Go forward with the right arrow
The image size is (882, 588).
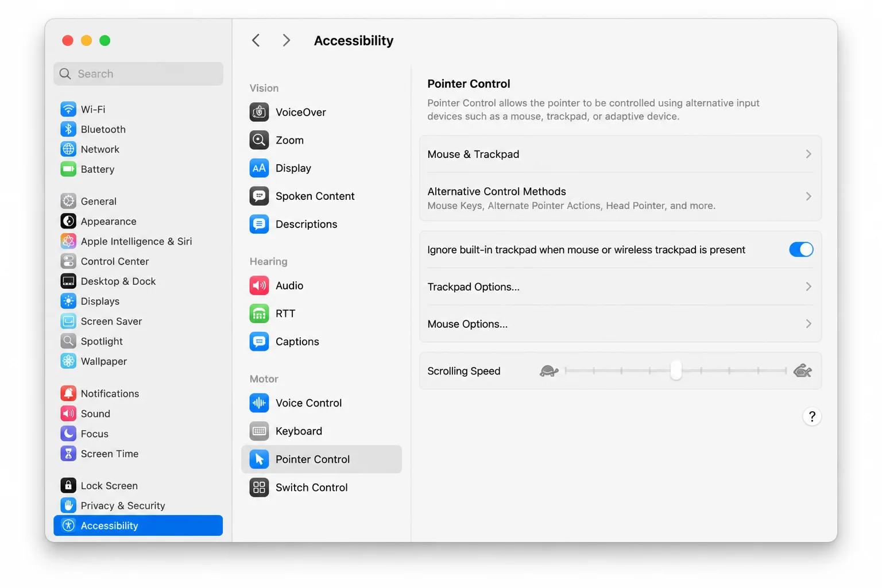(286, 40)
